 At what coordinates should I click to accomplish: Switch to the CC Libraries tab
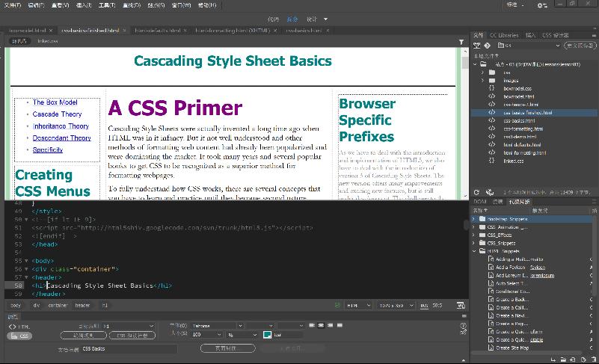tap(504, 35)
